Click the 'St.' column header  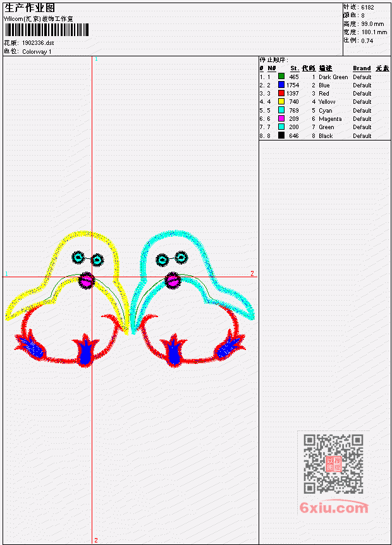295,68
